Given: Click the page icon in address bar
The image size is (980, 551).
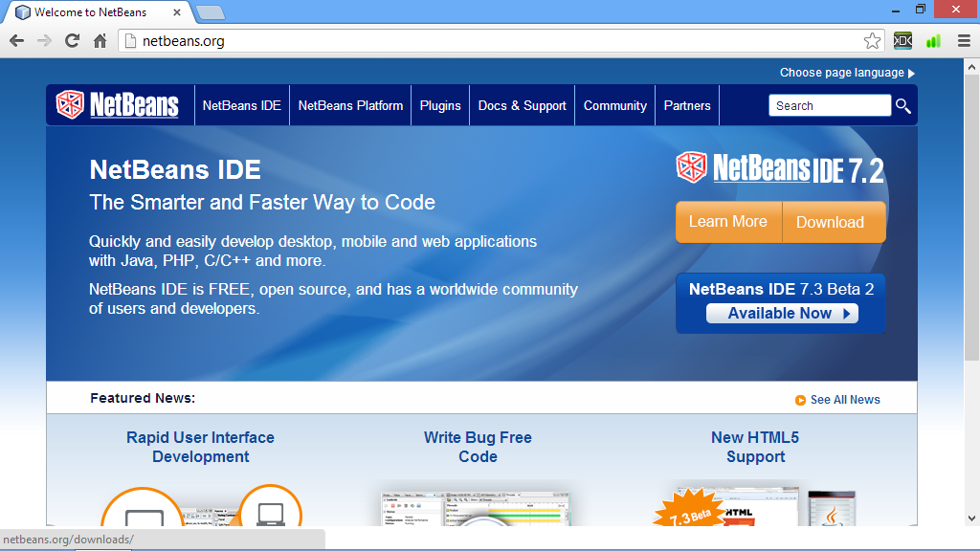Looking at the screenshot, I should [130, 41].
